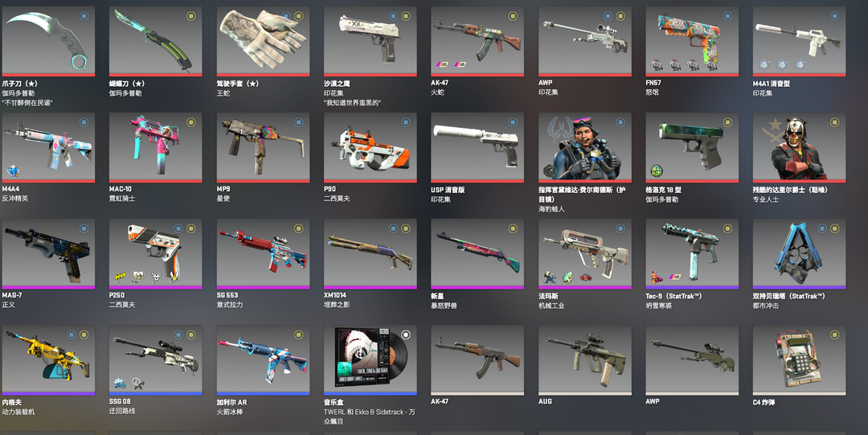
Task: Click the first sticker on SSG 08
Action: click(x=120, y=383)
